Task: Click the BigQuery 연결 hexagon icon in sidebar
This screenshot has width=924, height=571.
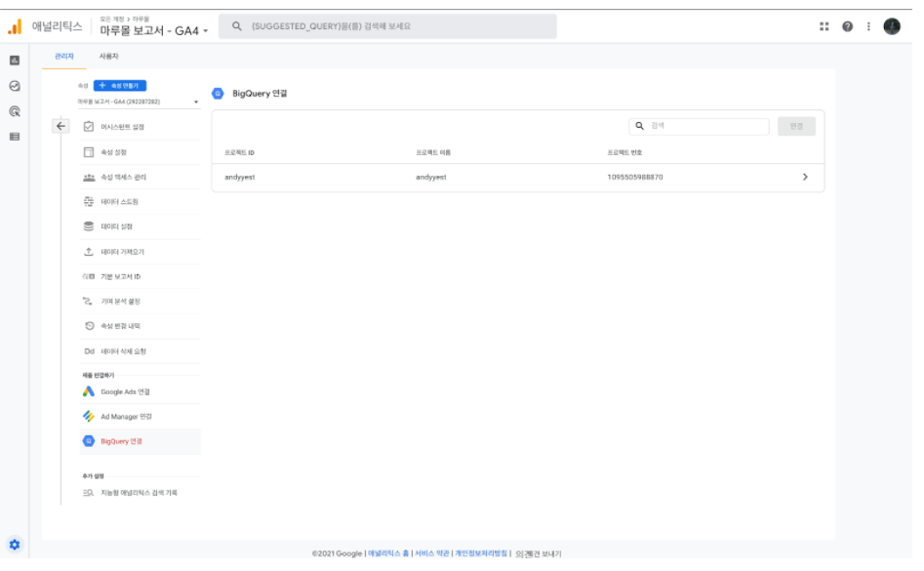Action: [x=89, y=441]
